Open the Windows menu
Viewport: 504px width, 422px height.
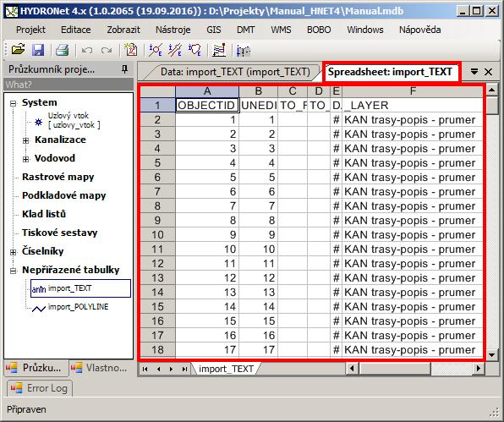[x=365, y=30]
